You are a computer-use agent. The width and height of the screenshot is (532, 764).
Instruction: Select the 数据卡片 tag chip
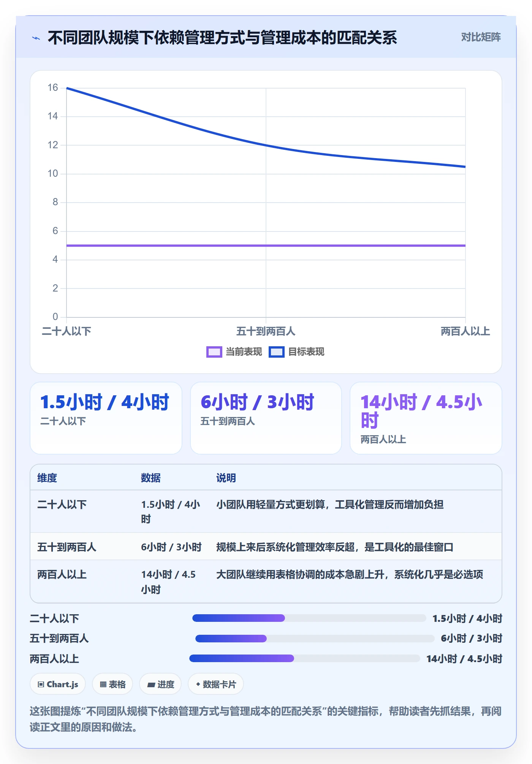point(216,684)
